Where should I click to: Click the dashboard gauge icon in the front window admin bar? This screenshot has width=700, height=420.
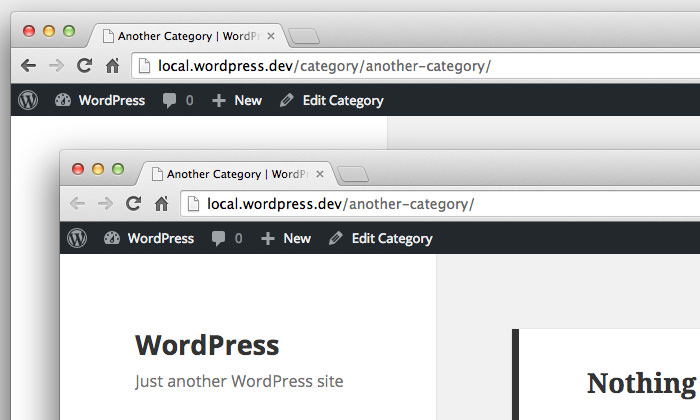coord(112,237)
